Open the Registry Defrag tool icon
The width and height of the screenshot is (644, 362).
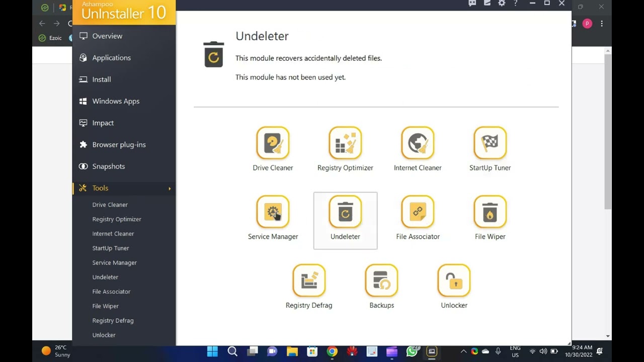point(309,281)
